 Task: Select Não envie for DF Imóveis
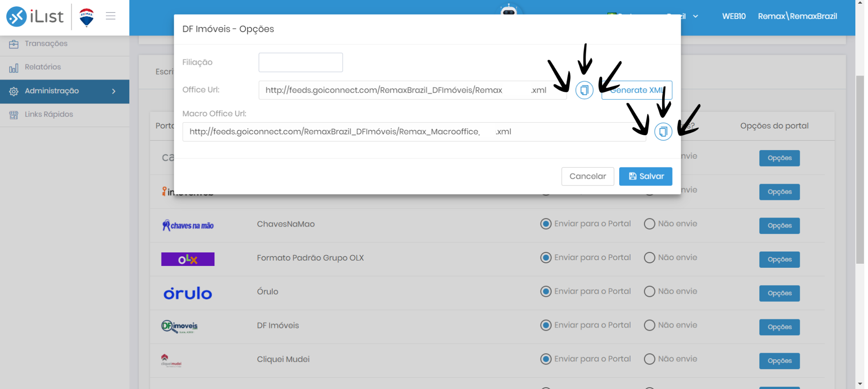[650, 325]
